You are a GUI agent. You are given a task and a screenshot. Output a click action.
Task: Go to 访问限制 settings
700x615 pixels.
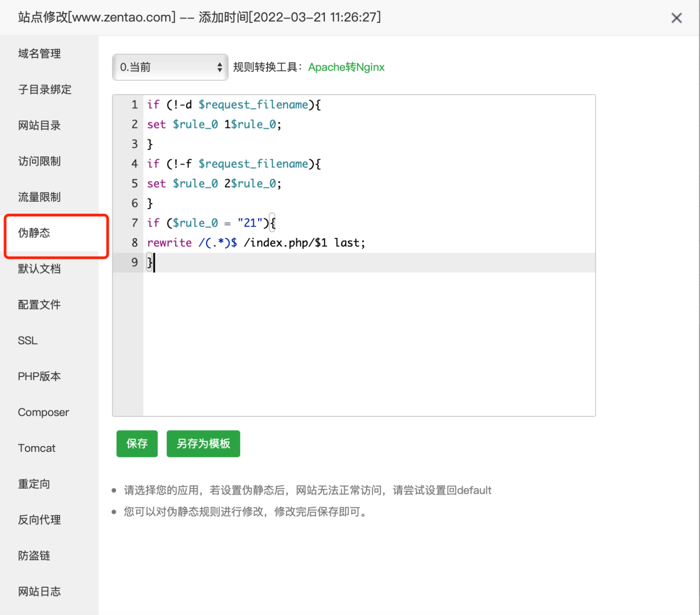coord(39,161)
